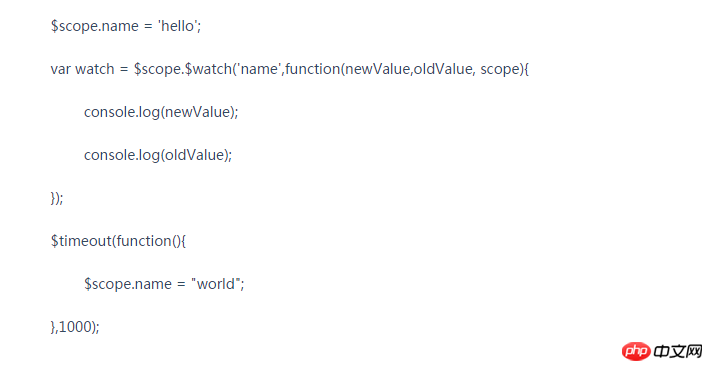Viewport: 713px width, 371px height.
Task: Click the console.log(newValue) line
Action: coord(161,112)
